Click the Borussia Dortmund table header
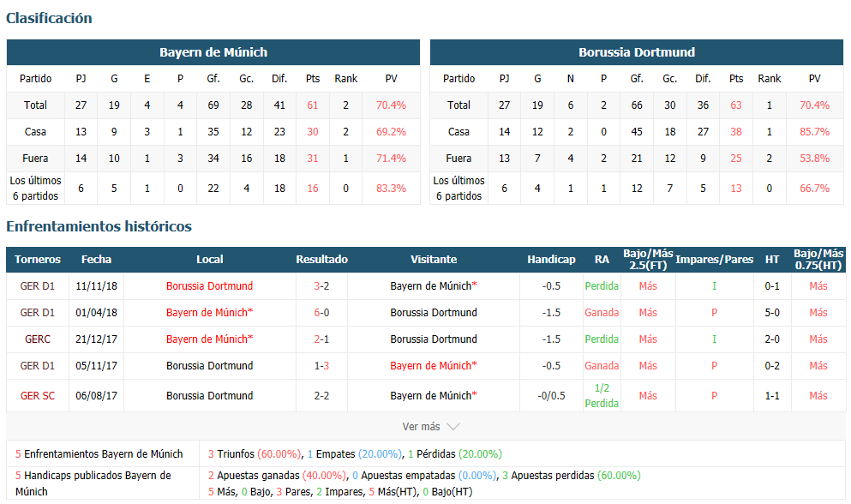 point(637,52)
